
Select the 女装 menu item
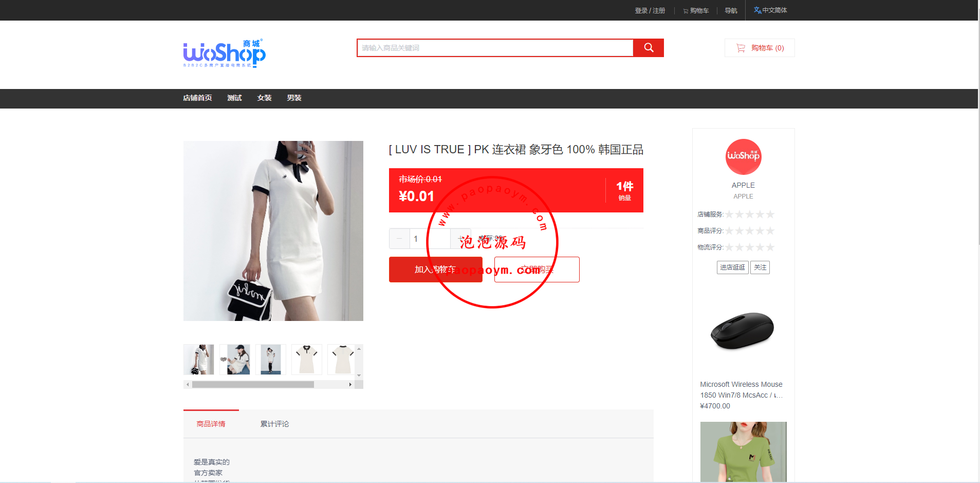[264, 98]
